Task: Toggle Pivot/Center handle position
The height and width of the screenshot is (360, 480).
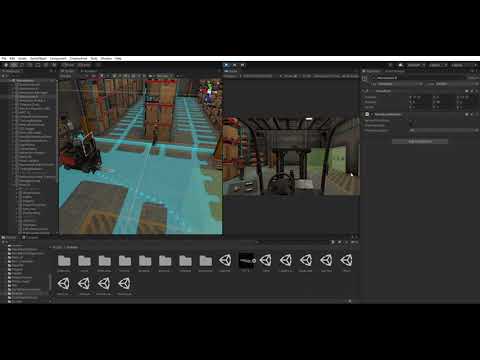Action: (x=68, y=65)
